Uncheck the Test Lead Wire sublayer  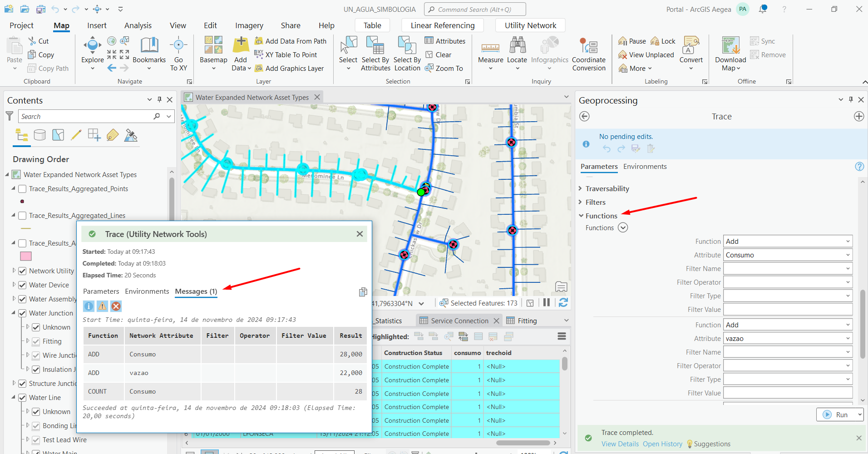[x=35, y=439]
